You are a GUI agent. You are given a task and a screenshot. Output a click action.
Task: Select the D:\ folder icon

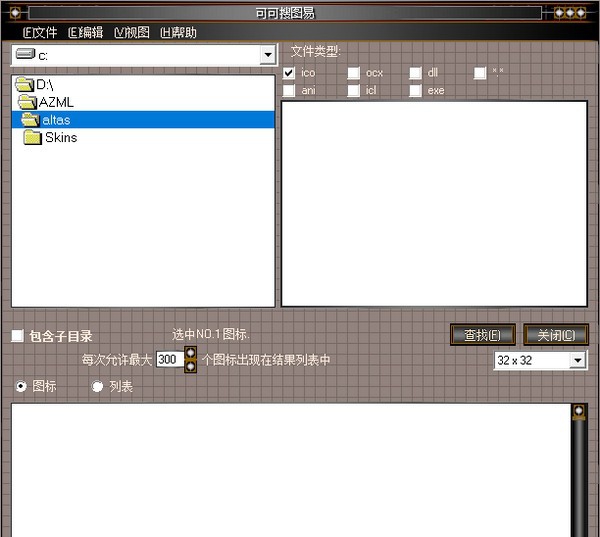[x=25, y=84]
